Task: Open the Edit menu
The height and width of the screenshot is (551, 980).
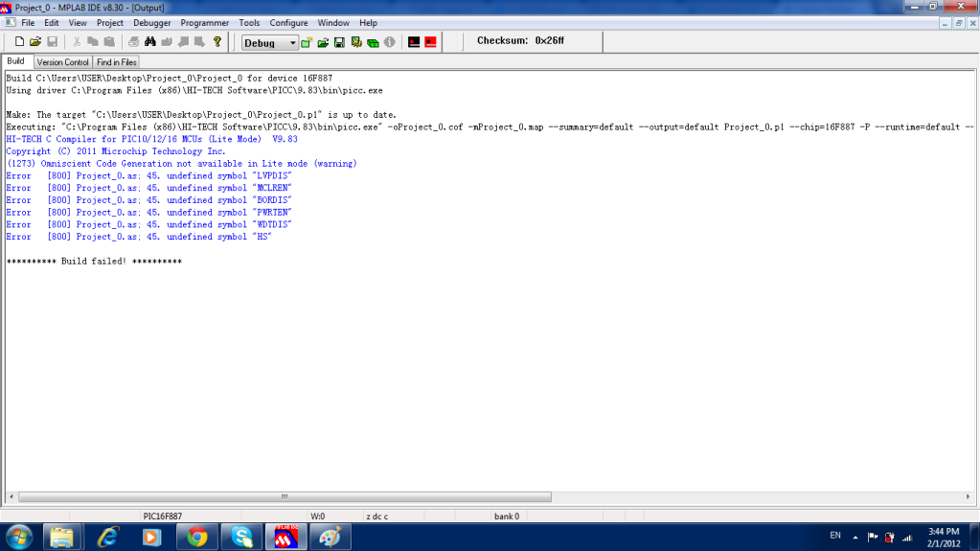Action: pyautogui.click(x=51, y=22)
